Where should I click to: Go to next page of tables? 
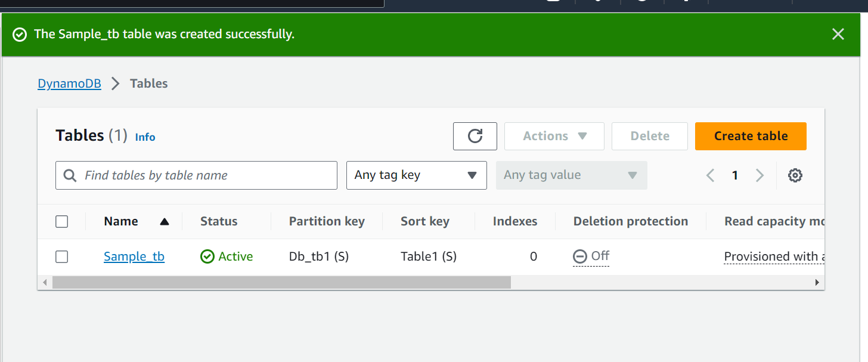click(759, 175)
